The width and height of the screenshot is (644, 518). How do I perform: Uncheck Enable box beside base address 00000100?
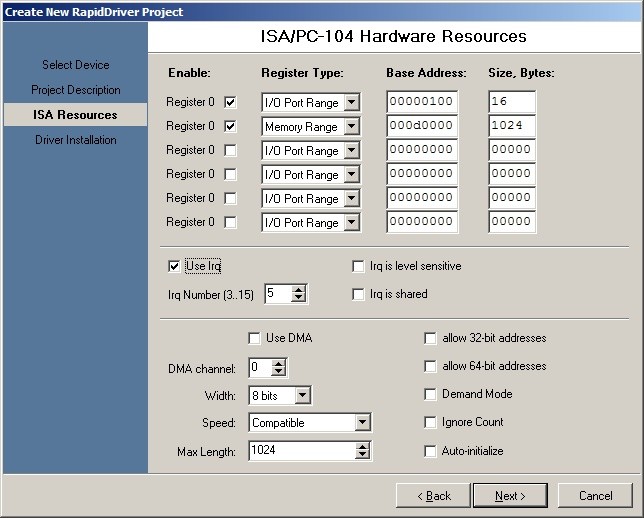tap(230, 102)
